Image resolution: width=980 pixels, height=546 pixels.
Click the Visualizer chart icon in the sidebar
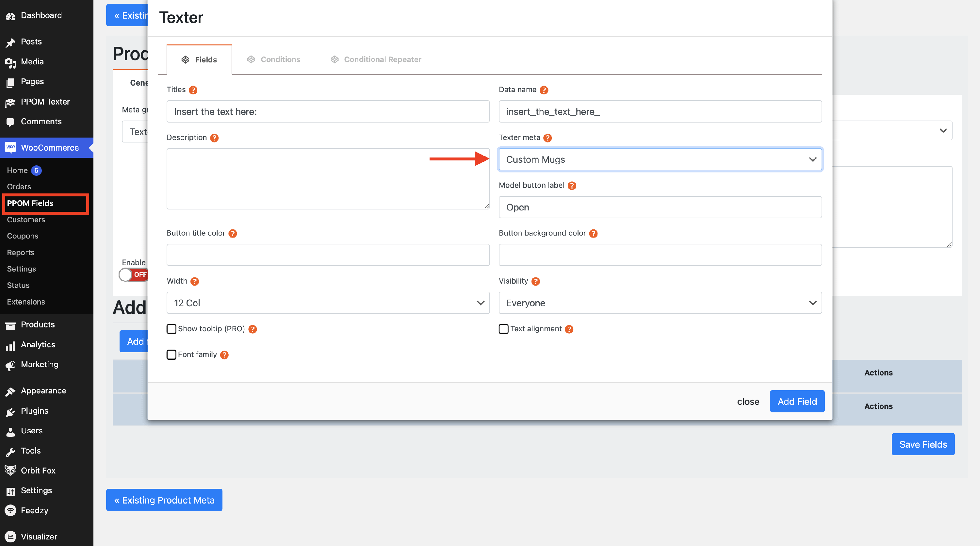point(10,537)
